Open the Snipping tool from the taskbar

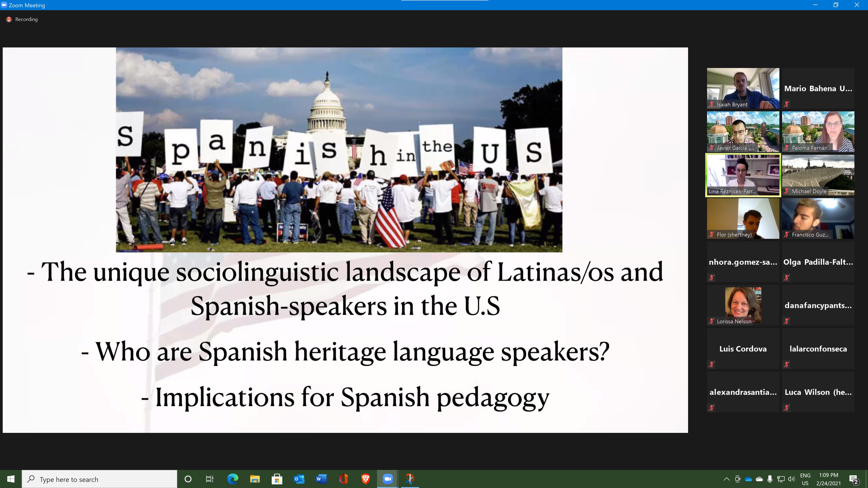(410, 479)
